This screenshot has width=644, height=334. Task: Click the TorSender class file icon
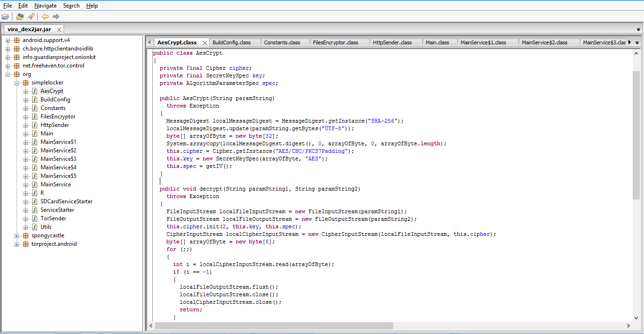click(35, 218)
